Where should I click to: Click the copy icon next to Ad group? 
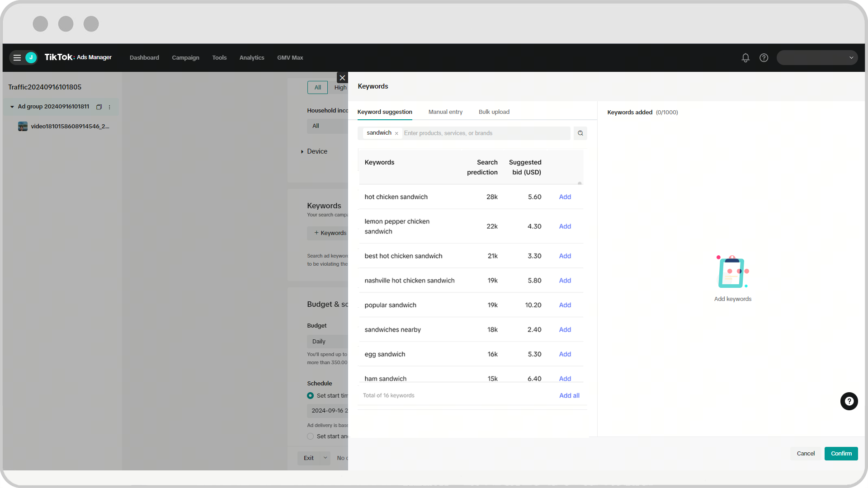click(99, 107)
